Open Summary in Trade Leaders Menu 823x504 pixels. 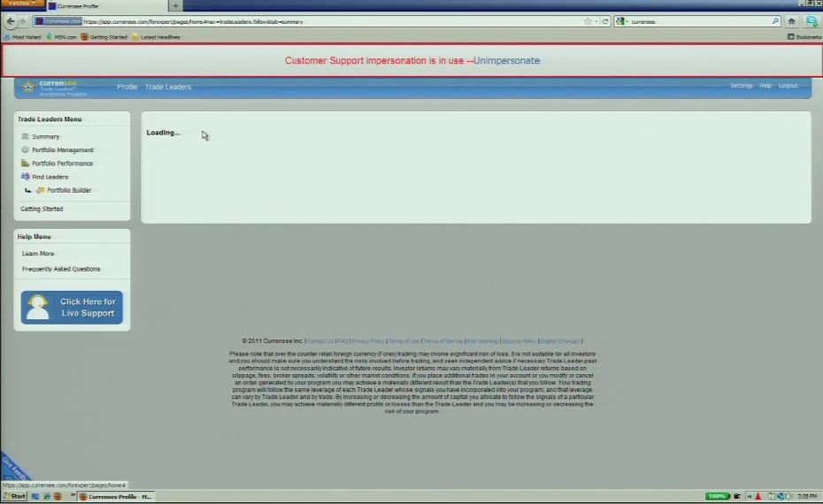(x=46, y=136)
